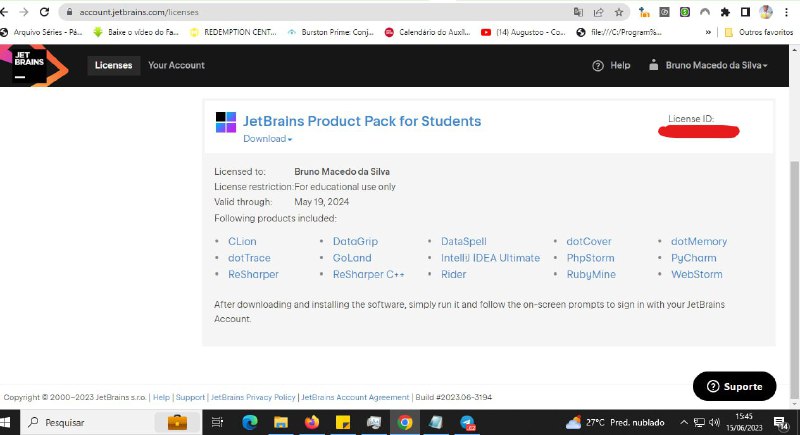Viewport: 800px width, 435px height.
Task: Open the Outros favoritos bookmarks folder
Action: pyautogui.click(x=759, y=32)
